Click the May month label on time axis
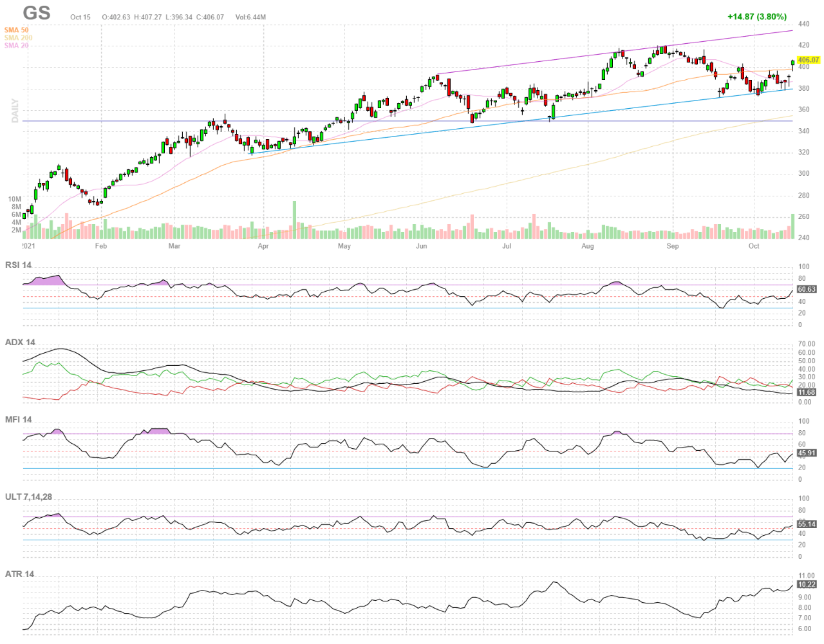Image resolution: width=824 pixels, height=644 pixels. point(344,246)
